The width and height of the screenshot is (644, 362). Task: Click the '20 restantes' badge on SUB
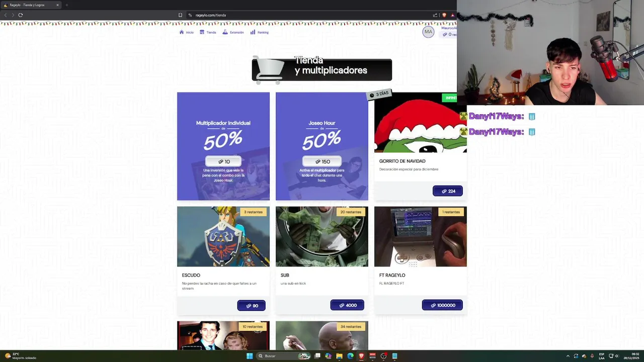coord(351,212)
